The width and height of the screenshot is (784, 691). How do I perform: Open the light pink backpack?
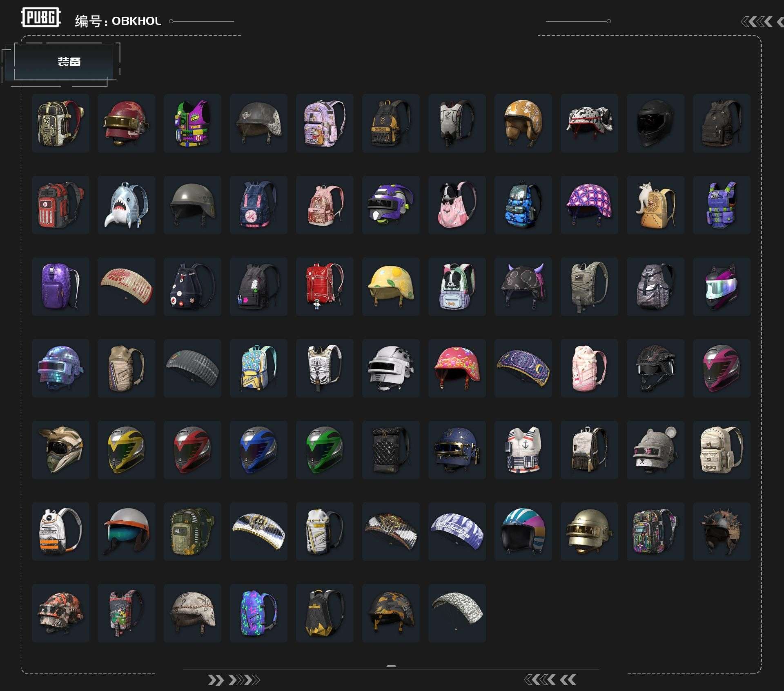pyautogui.click(x=590, y=368)
